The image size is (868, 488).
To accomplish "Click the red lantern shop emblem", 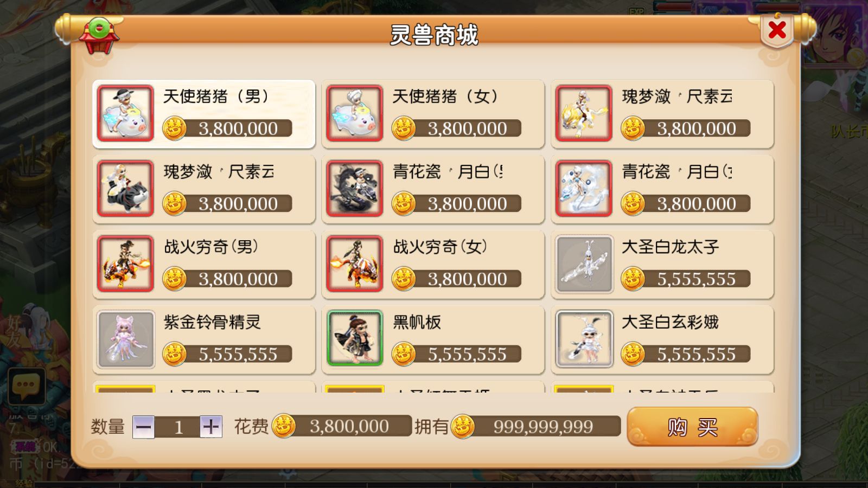I will tap(99, 36).
